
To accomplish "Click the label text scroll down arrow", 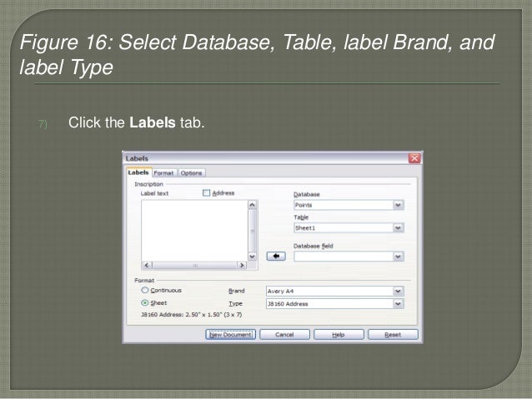I will pos(252,257).
